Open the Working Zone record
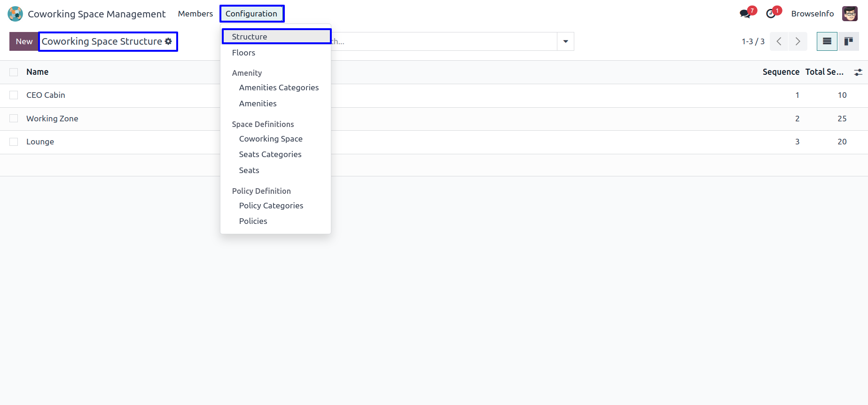The width and height of the screenshot is (868, 405). click(x=52, y=119)
